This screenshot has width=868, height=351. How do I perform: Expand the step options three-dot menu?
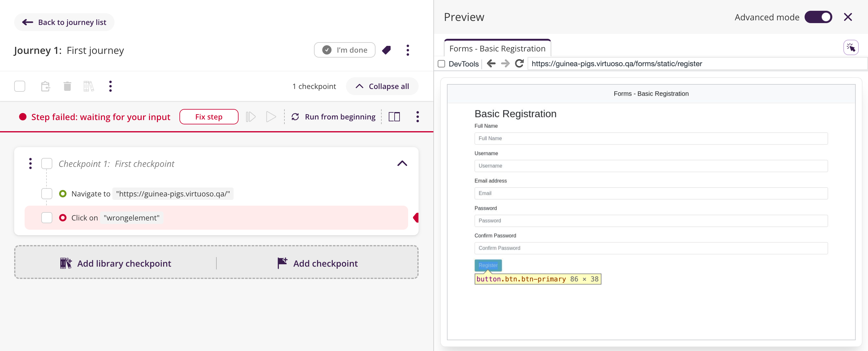[x=418, y=117]
